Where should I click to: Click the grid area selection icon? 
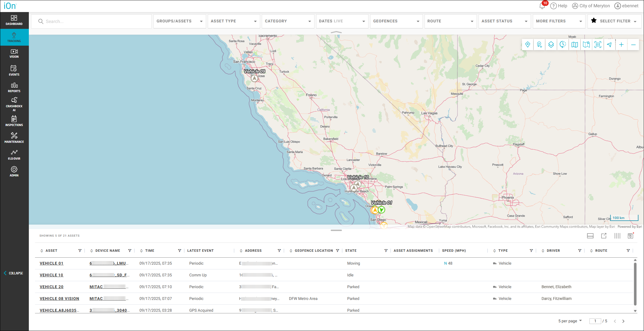click(598, 45)
